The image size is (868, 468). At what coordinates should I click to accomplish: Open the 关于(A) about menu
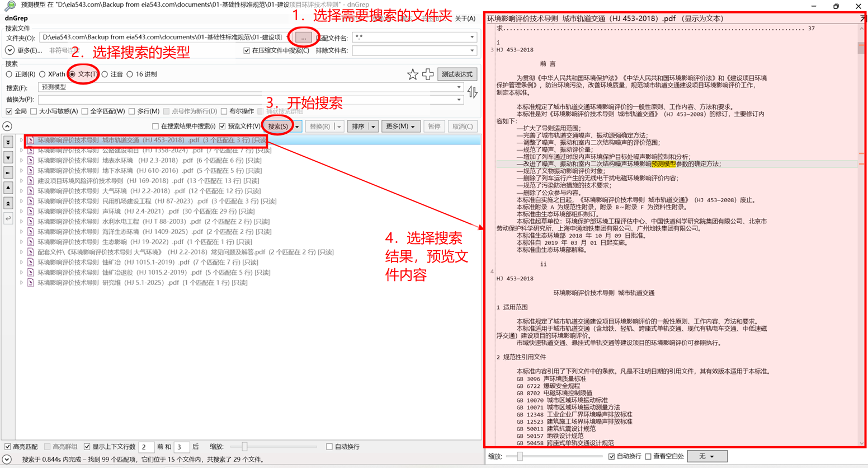pos(465,18)
